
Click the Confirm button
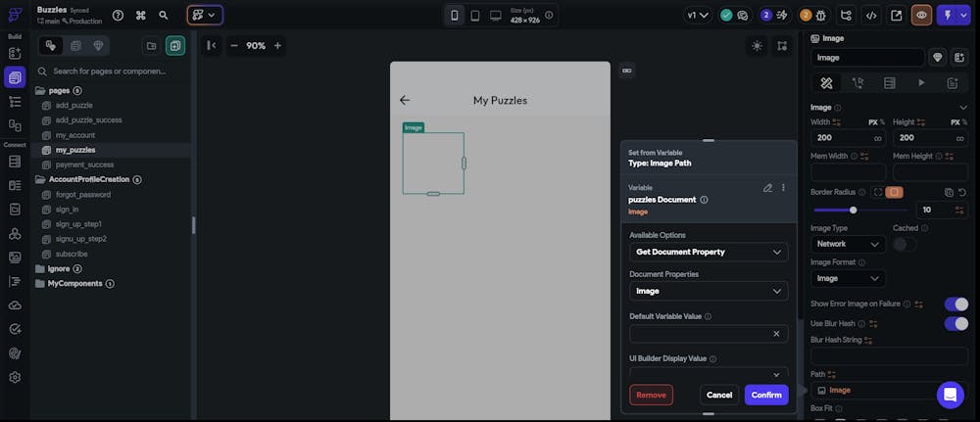tap(766, 395)
